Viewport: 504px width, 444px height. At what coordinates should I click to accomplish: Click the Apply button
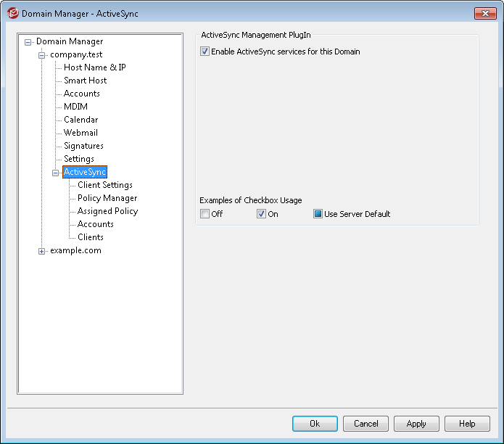pyautogui.click(x=416, y=424)
